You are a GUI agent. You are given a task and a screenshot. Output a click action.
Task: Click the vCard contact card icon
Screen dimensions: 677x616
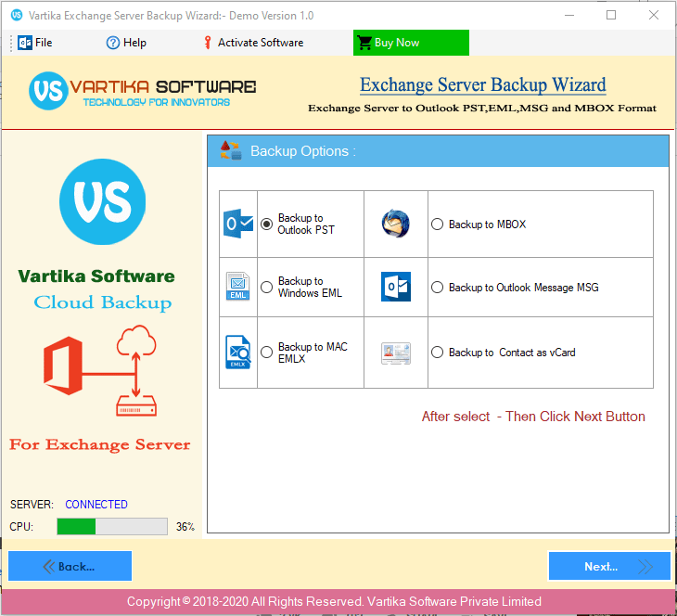[x=395, y=353]
